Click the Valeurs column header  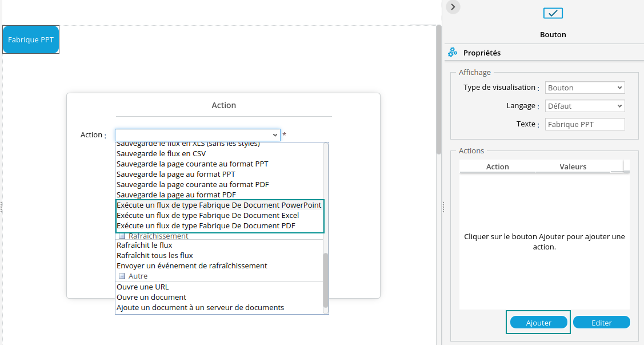click(573, 166)
